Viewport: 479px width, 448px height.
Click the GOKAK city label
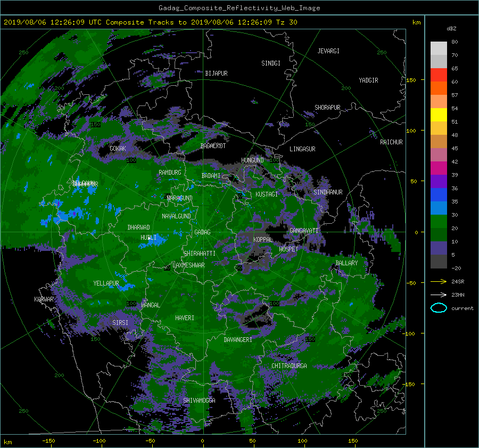click(118, 148)
